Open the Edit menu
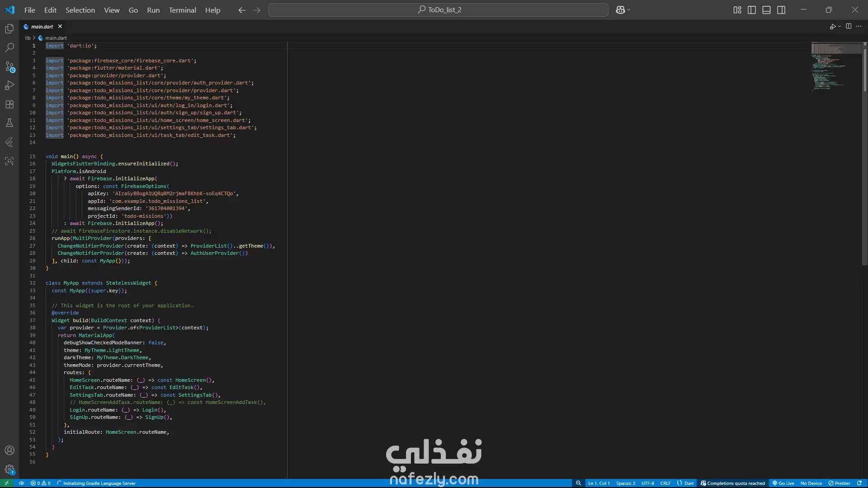The height and width of the screenshot is (488, 868). pos(50,10)
